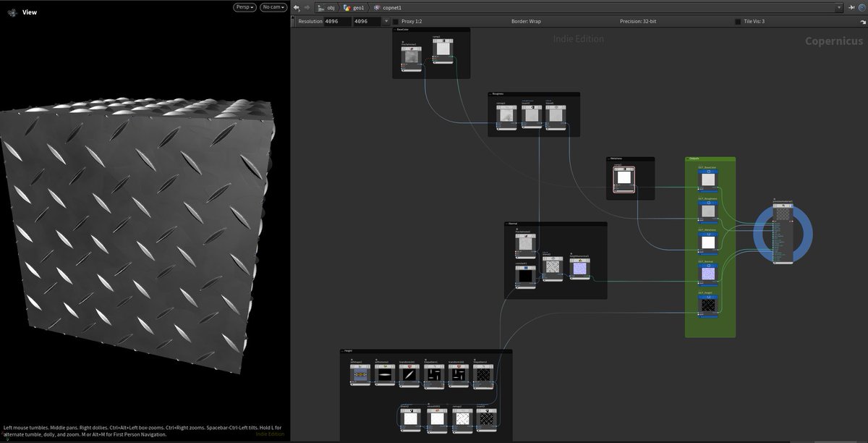Screen dimensions: 868x443
Task: Select the constant1 black node
Action: (526, 276)
